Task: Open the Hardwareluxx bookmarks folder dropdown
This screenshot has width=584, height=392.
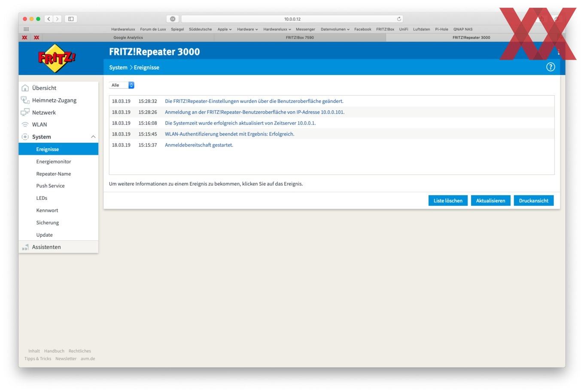Action: tap(277, 29)
